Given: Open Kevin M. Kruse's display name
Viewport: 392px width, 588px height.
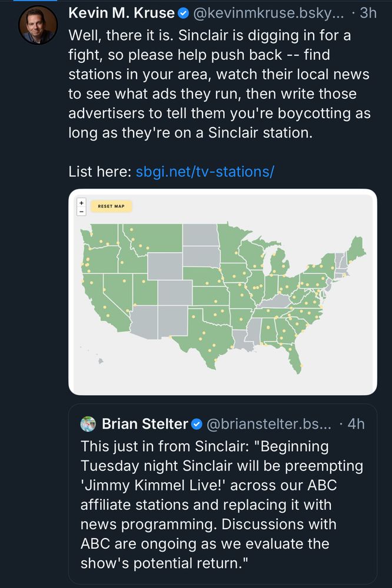Looking at the screenshot, I should (122, 13).
